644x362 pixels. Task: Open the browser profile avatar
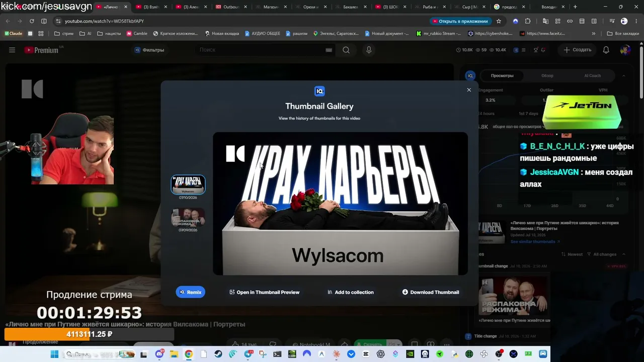(624, 21)
